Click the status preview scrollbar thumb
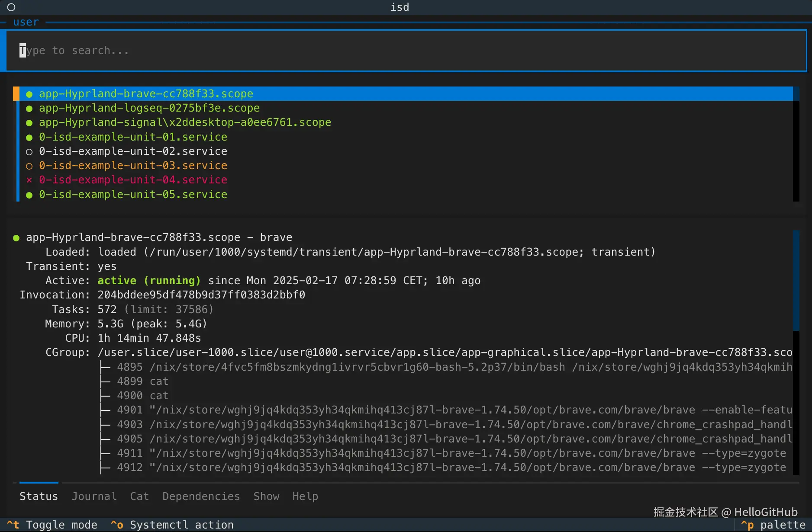Image resolution: width=812 pixels, height=532 pixels. [796, 280]
